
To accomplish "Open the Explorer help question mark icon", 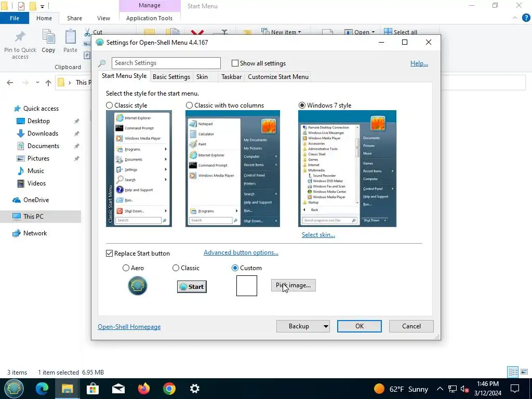I will (526, 18).
